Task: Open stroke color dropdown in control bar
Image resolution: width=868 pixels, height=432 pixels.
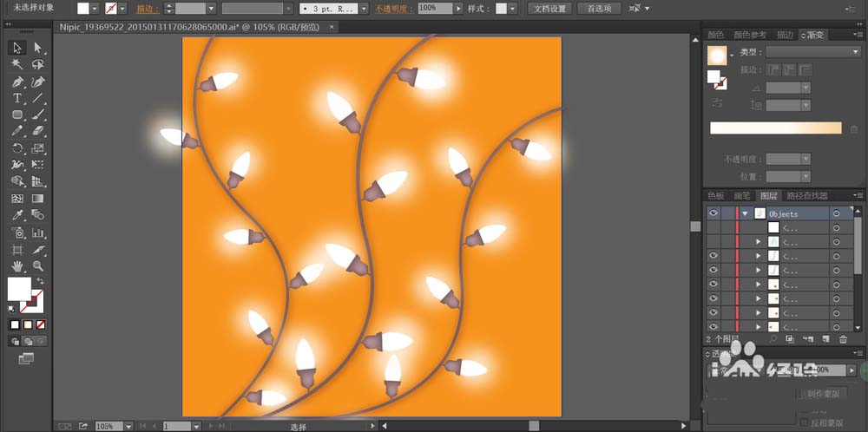Action: [122, 9]
